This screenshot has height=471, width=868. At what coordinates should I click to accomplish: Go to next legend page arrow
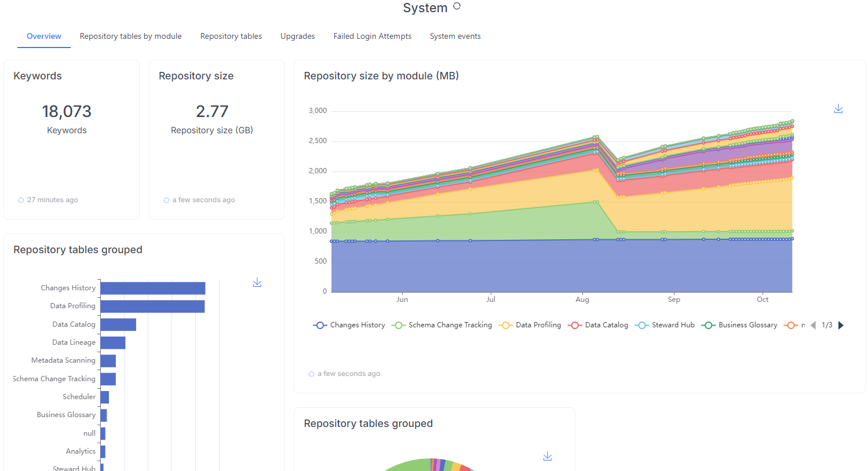[x=841, y=325]
